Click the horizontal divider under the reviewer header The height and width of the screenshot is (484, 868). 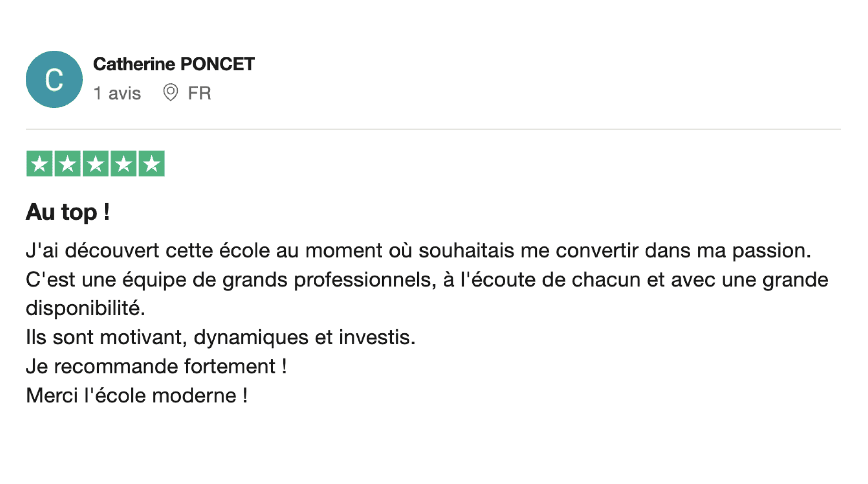coord(433,129)
